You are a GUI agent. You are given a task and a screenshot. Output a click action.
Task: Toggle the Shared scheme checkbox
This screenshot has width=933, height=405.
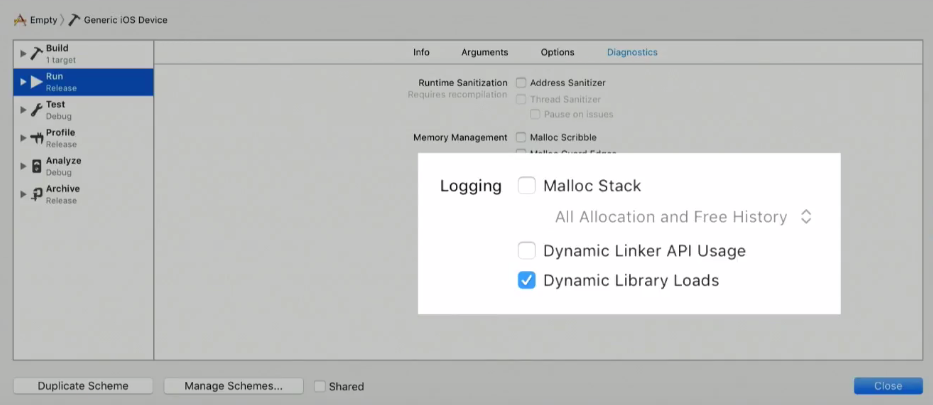pyautogui.click(x=319, y=386)
